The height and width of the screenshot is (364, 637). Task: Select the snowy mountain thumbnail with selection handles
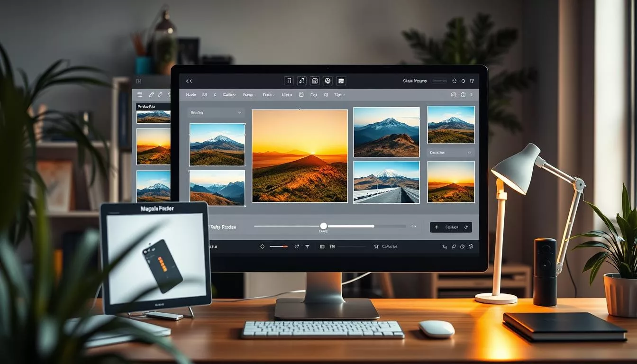pos(218,145)
